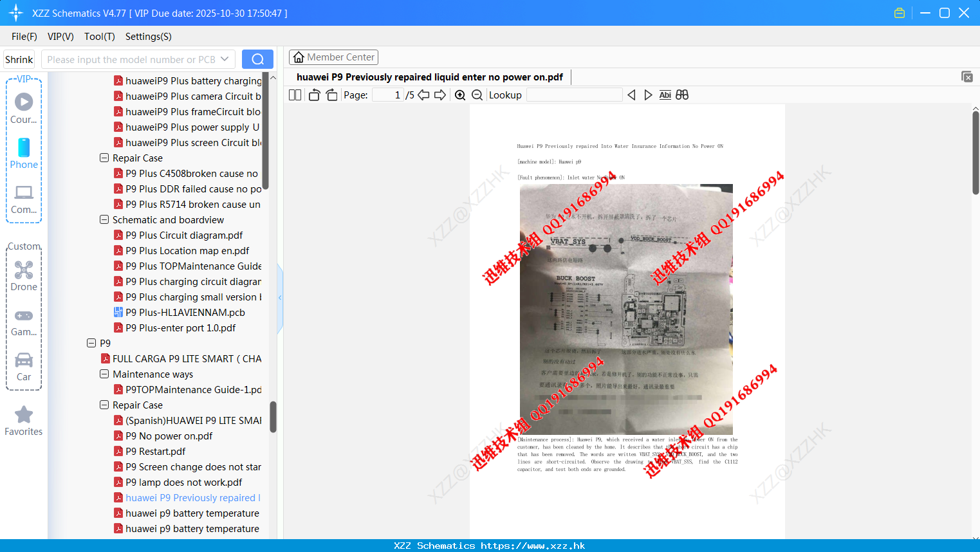
Task: Close the document tab panel icon
Action: point(966,77)
